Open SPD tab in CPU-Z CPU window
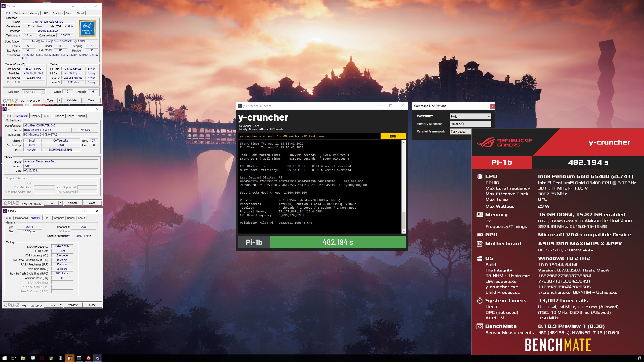This screenshot has width=644, height=362. coord(46,13)
